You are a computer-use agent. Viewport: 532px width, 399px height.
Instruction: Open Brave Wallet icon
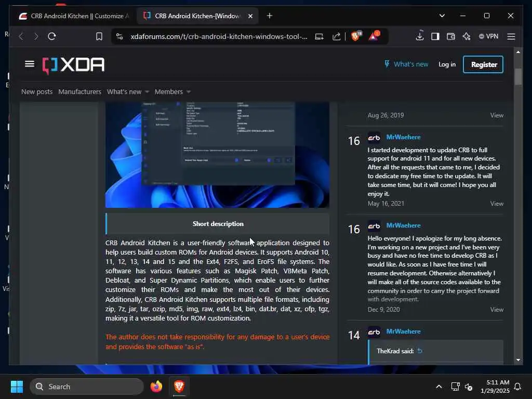[450, 36]
